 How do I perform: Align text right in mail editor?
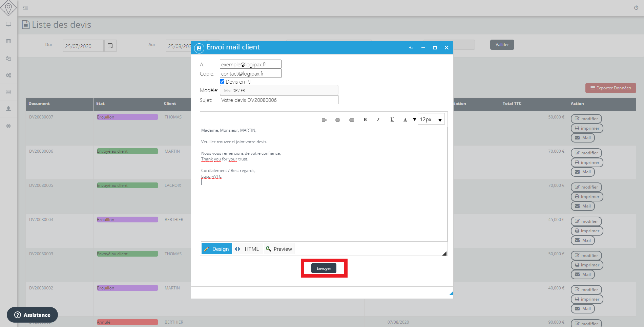351,119
